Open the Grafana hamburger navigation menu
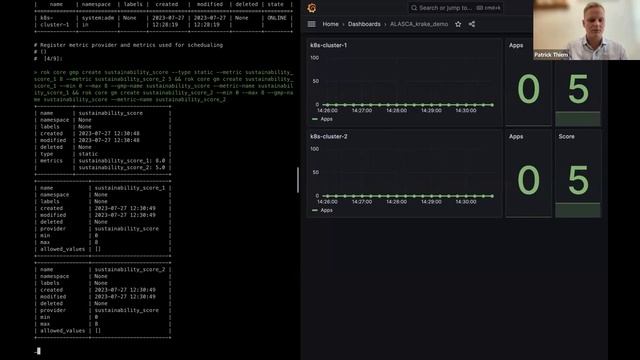Image resolution: width=640 pixels, height=360 pixels. tap(311, 24)
